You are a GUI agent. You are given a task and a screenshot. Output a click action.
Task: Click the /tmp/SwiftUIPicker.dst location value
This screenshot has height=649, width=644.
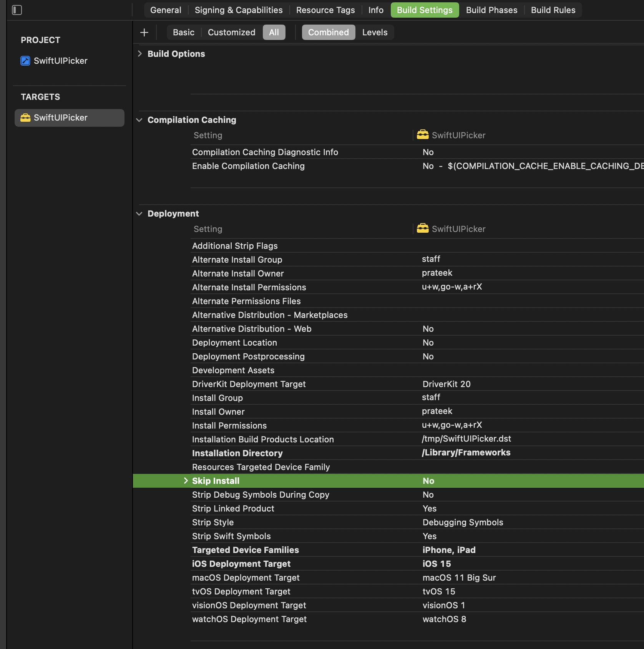click(466, 439)
